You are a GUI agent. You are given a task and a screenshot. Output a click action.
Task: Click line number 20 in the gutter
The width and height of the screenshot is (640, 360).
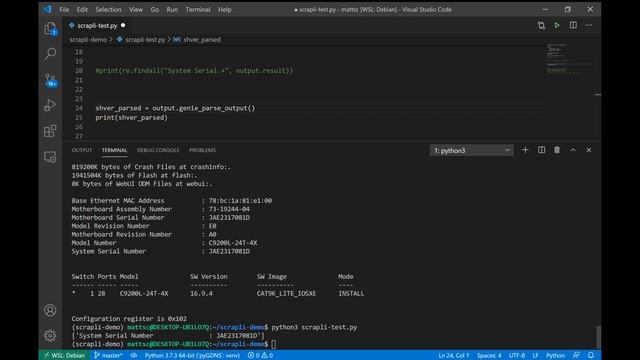coord(79,71)
